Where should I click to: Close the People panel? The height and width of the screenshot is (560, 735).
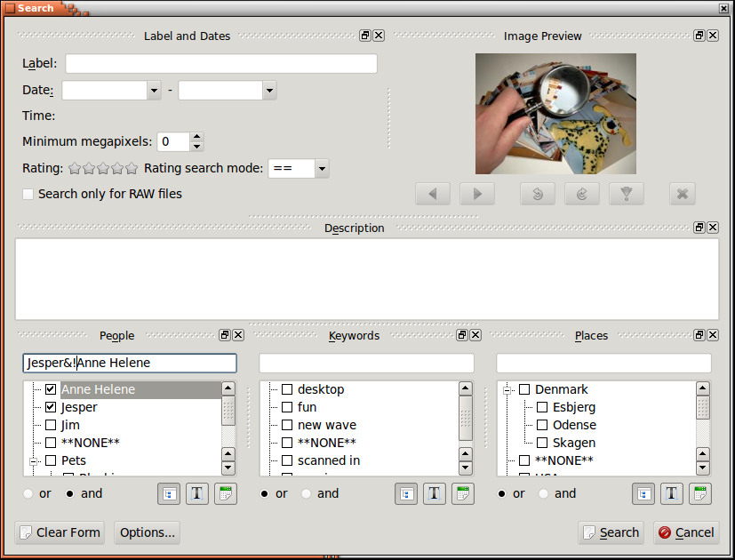(238, 335)
